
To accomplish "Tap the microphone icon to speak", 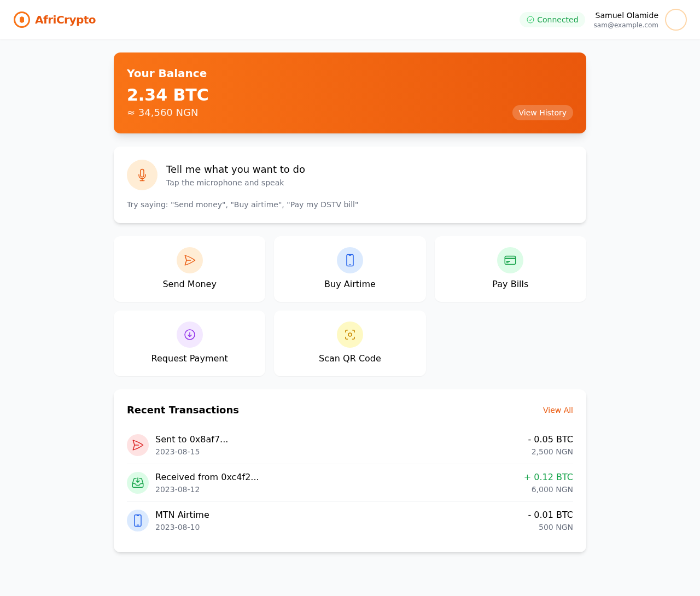I will (x=142, y=174).
